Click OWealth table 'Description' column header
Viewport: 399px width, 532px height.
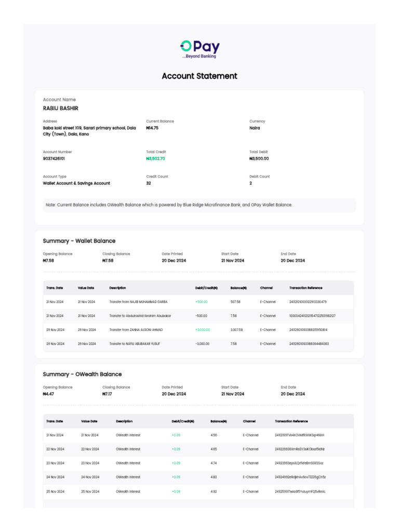coord(124,421)
